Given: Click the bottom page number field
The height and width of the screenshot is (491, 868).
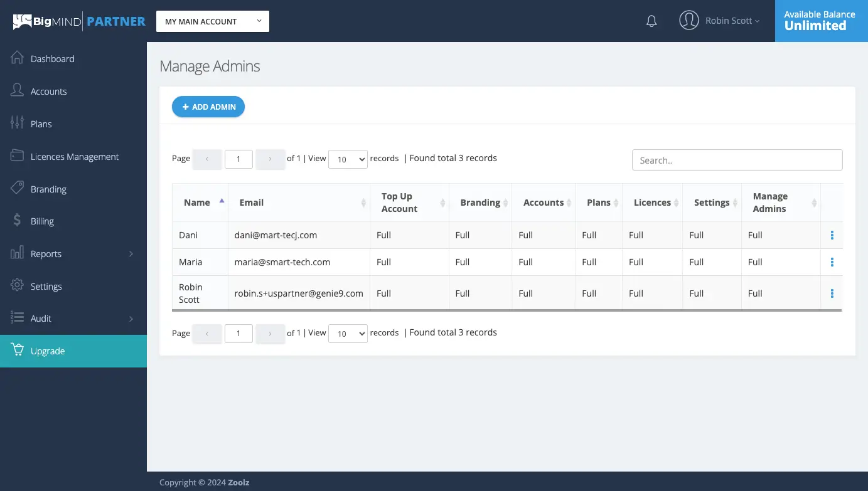Looking at the screenshot, I should (x=238, y=334).
